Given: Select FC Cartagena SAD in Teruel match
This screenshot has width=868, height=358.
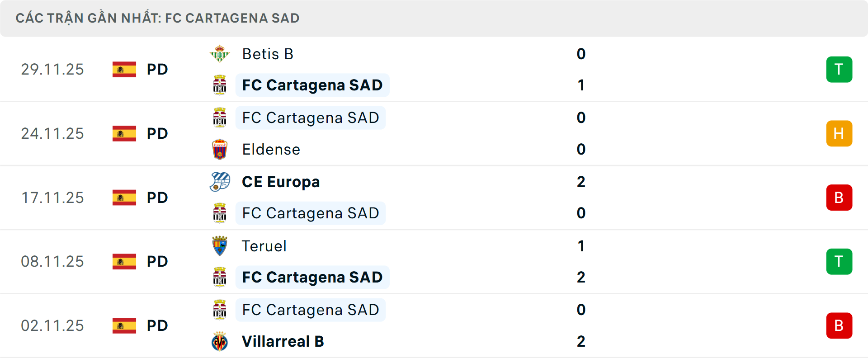Looking at the screenshot, I should click(x=312, y=277).
